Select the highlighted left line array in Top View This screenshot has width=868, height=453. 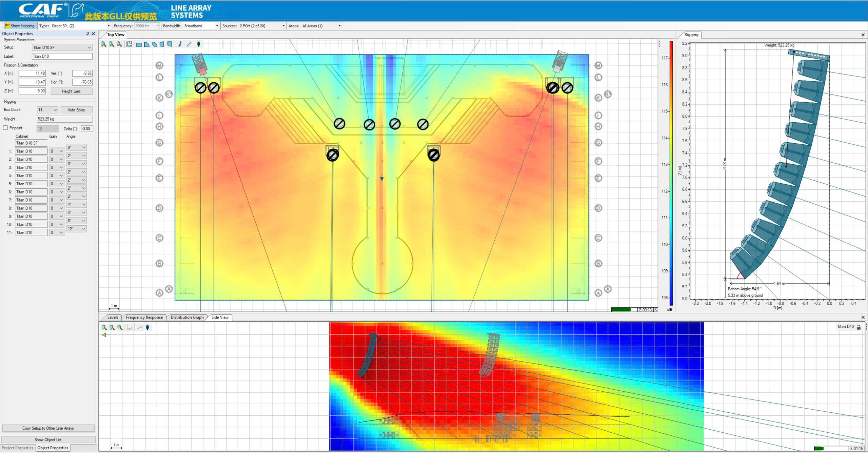click(x=200, y=64)
